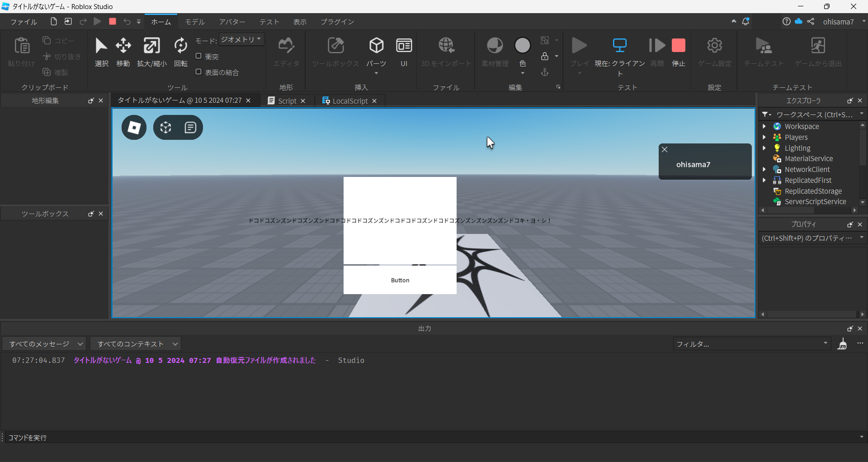868x462 pixels.
Task: Switch to the 表示 ribbon tab
Action: coord(300,22)
